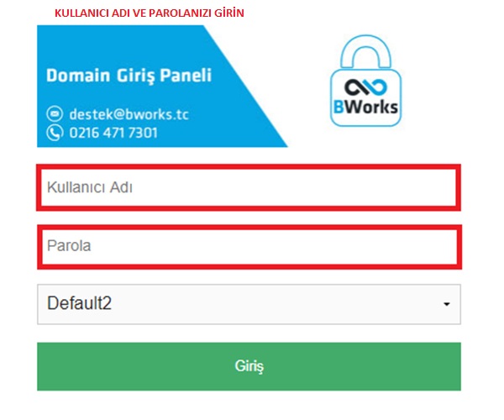Click the green Giriş button
This screenshot has width=504, height=420.
point(249,366)
